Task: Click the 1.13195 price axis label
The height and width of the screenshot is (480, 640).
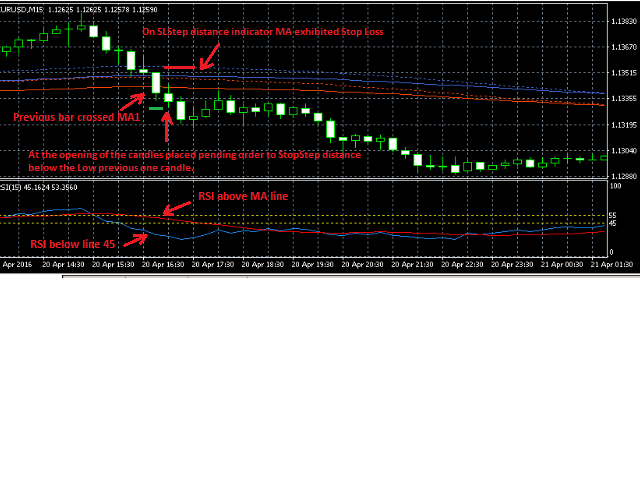Action: coord(623,125)
